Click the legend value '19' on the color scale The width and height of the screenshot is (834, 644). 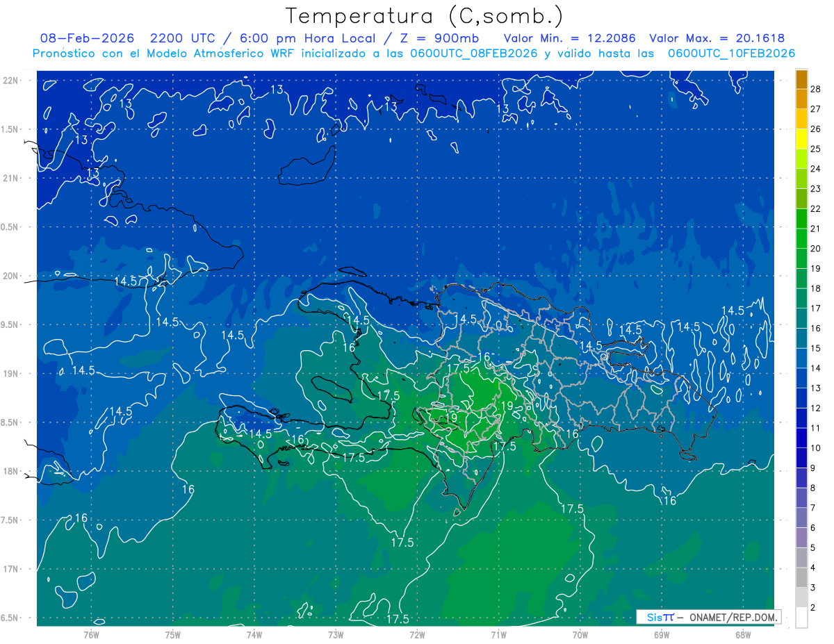[816, 269]
